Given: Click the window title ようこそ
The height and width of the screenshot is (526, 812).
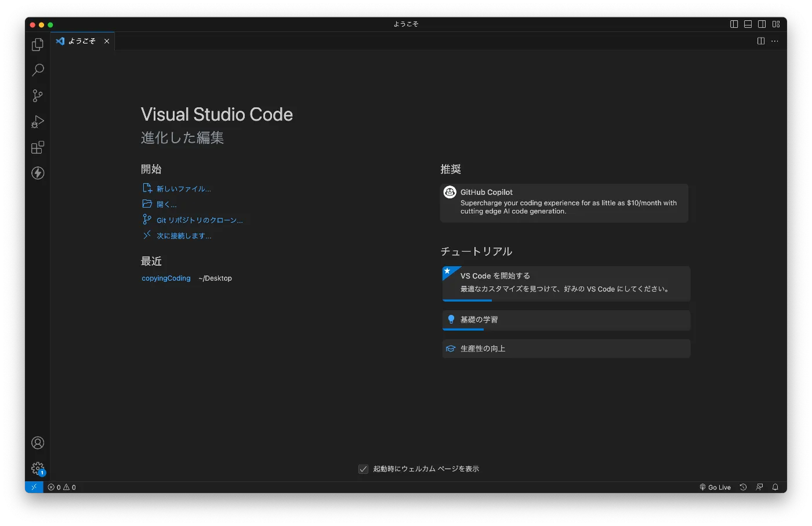Looking at the screenshot, I should [x=406, y=24].
